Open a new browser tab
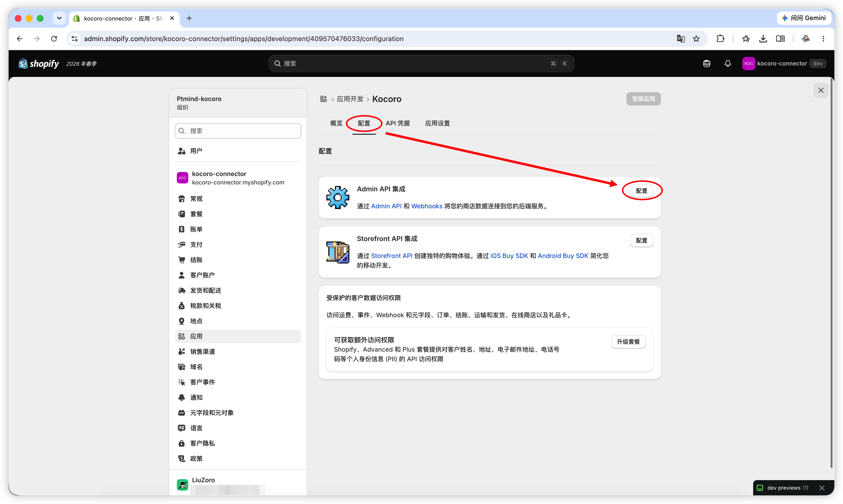843x504 pixels. pyautogui.click(x=189, y=18)
